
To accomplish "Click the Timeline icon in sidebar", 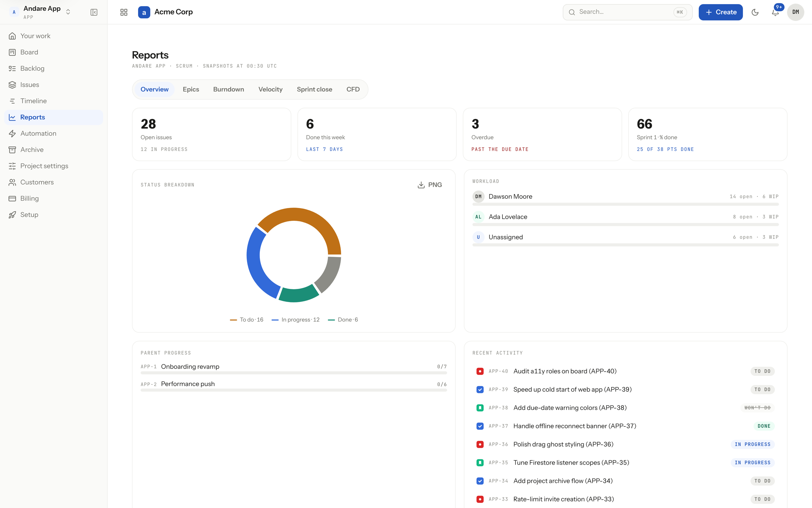I will tap(12, 101).
